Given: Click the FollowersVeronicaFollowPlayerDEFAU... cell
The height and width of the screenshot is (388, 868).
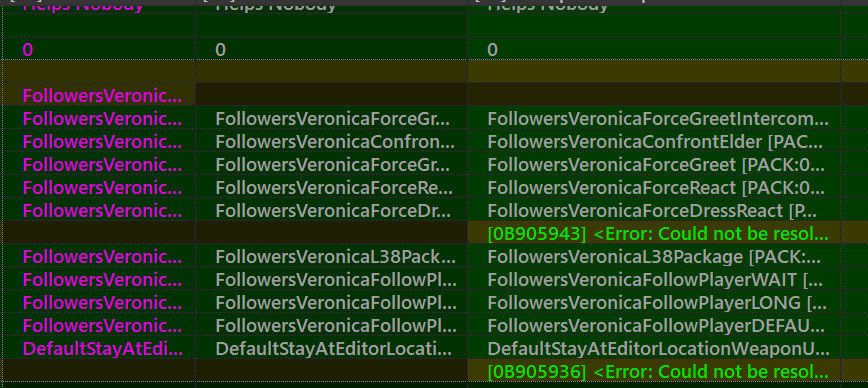Looking at the screenshot, I should click(x=654, y=325).
